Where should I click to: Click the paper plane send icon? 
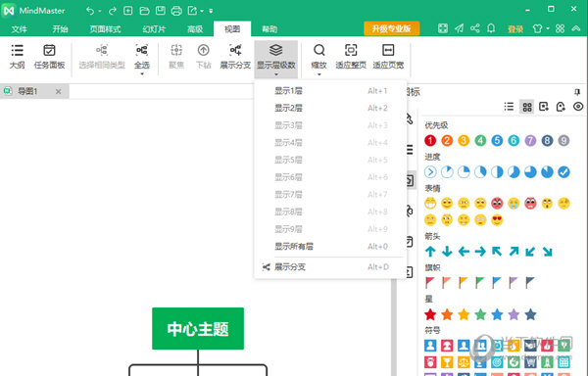[x=460, y=28]
